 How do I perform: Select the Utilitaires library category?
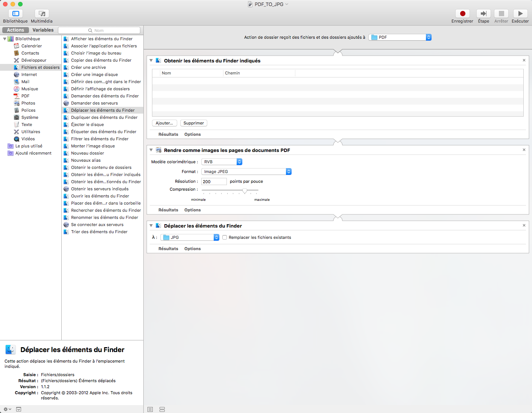(30, 132)
